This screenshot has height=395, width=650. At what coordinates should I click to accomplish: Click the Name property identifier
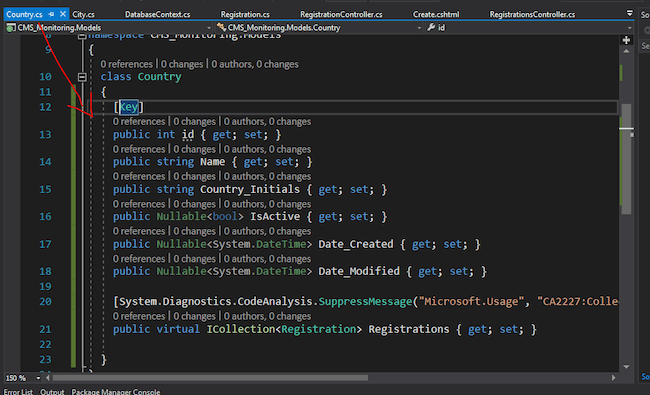[213, 162]
